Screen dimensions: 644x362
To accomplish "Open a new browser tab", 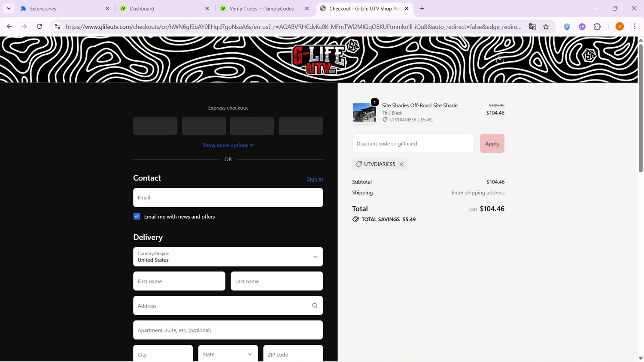I will (422, 9).
